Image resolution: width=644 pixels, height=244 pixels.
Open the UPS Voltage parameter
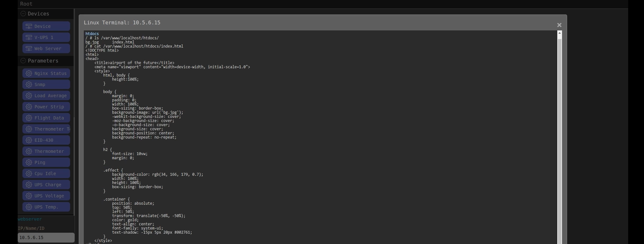[x=49, y=196]
